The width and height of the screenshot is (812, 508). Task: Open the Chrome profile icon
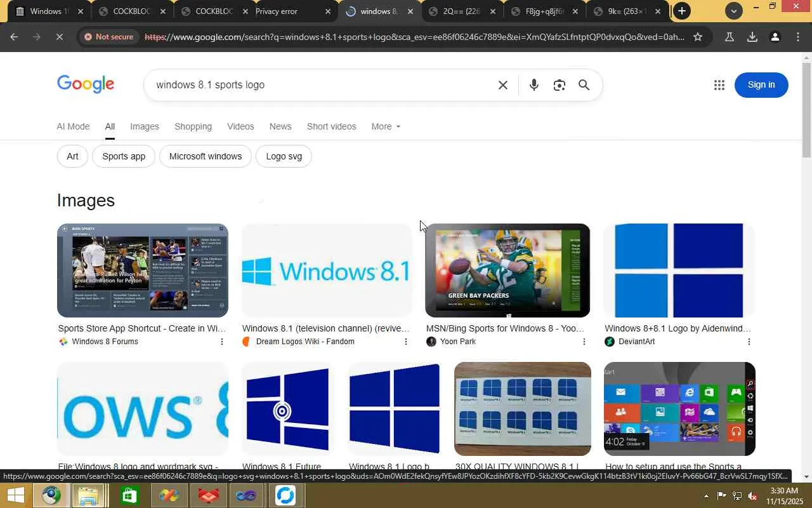point(775,37)
